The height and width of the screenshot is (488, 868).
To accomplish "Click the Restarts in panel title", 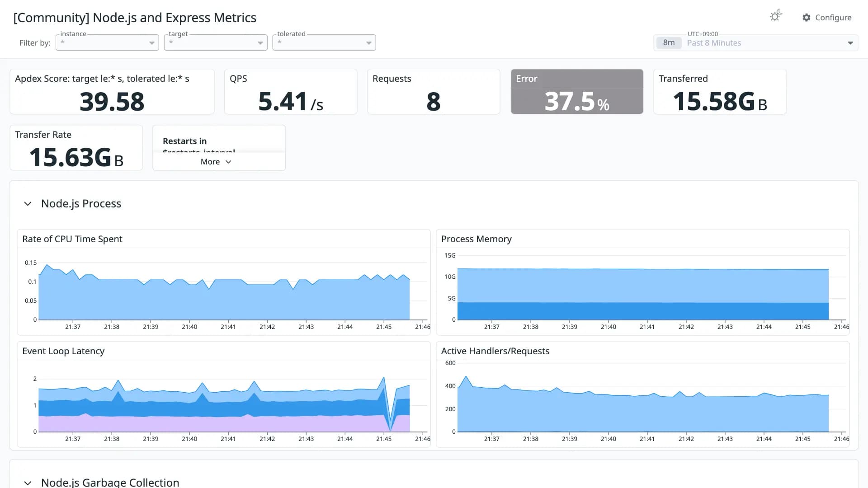I will click(x=184, y=141).
